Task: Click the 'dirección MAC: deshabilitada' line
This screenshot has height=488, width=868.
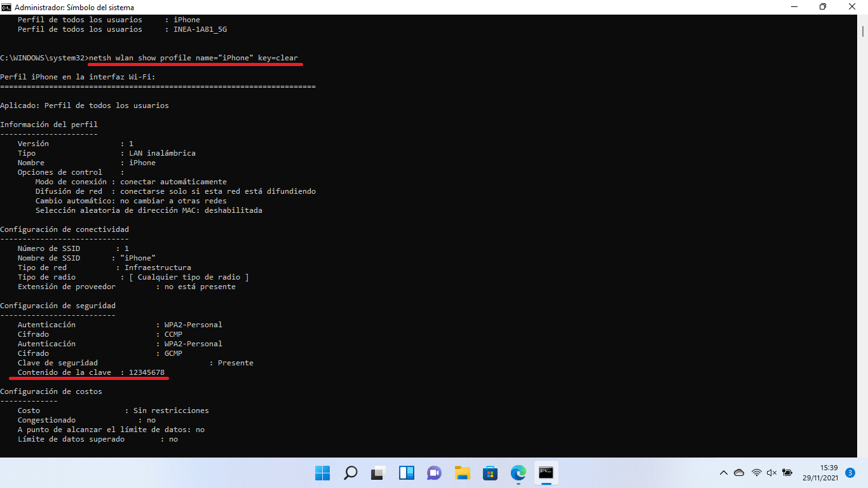Action: click(x=149, y=210)
